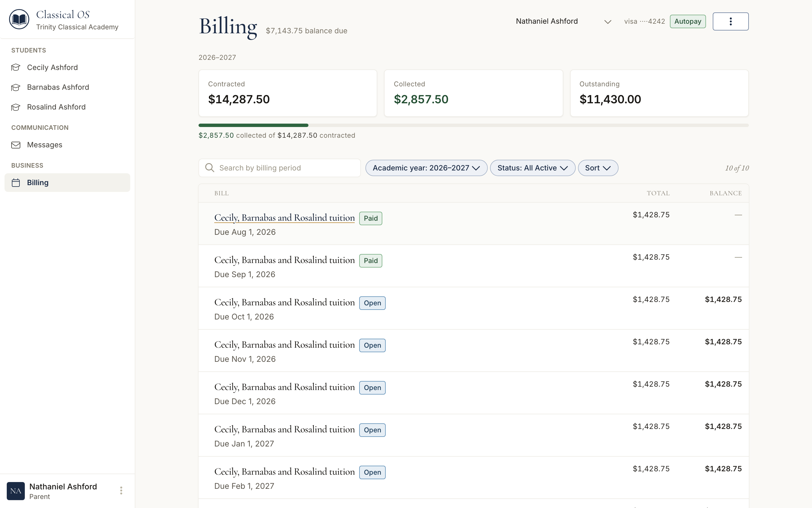This screenshot has width=812, height=508.
Task: Click the Open badge on Oct 1 bill
Action: pyautogui.click(x=372, y=303)
